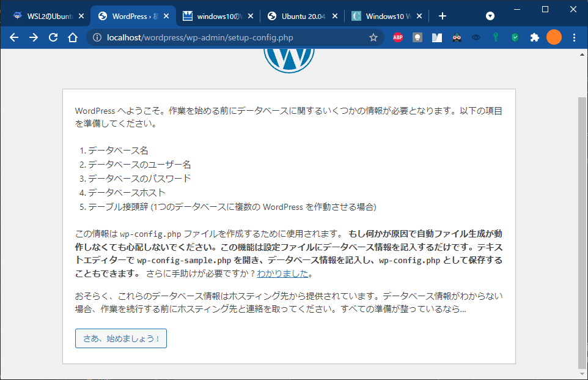Click the scrollbar down arrow

pyautogui.click(x=582, y=374)
